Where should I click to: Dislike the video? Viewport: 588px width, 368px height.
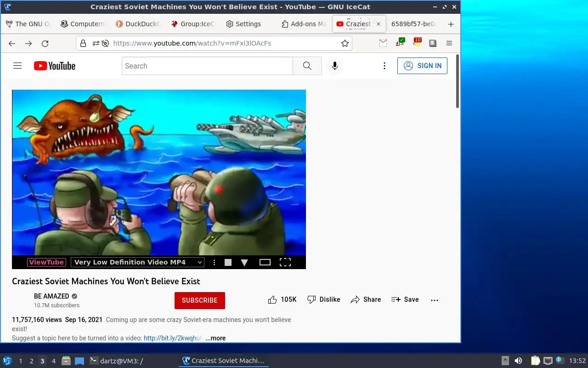pyautogui.click(x=323, y=299)
